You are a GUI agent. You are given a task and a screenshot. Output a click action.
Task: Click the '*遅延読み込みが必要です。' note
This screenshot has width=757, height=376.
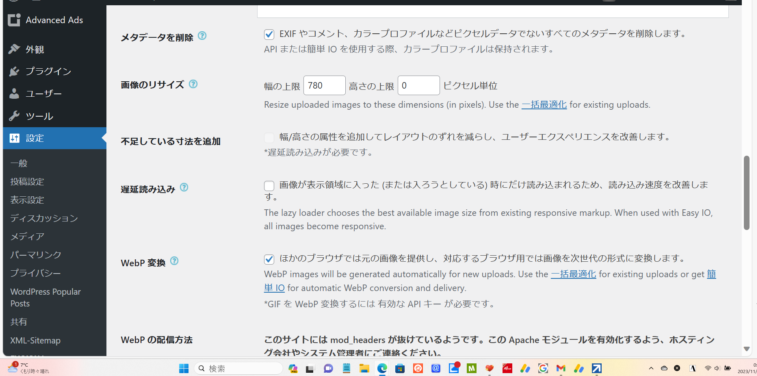(x=318, y=153)
